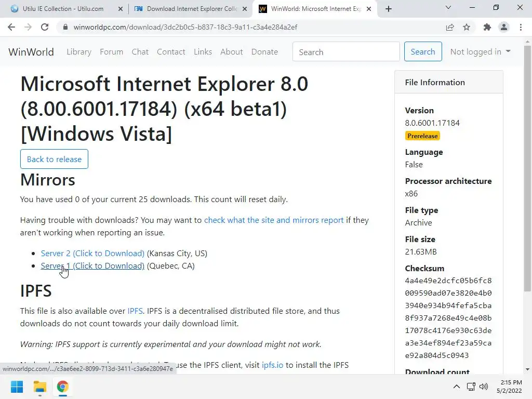The height and width of the screenshot is (399, 532).
Task: Click the x86 architecture value
Action: pyautogui.click(x=411, y=194)
